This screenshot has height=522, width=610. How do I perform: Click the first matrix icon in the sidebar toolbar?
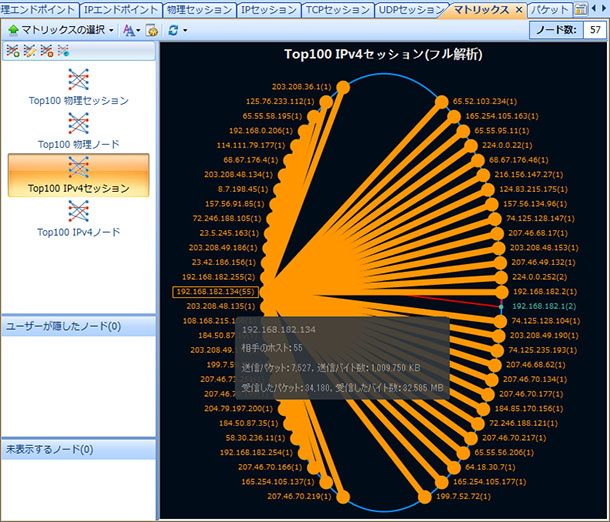coord(11,51)
